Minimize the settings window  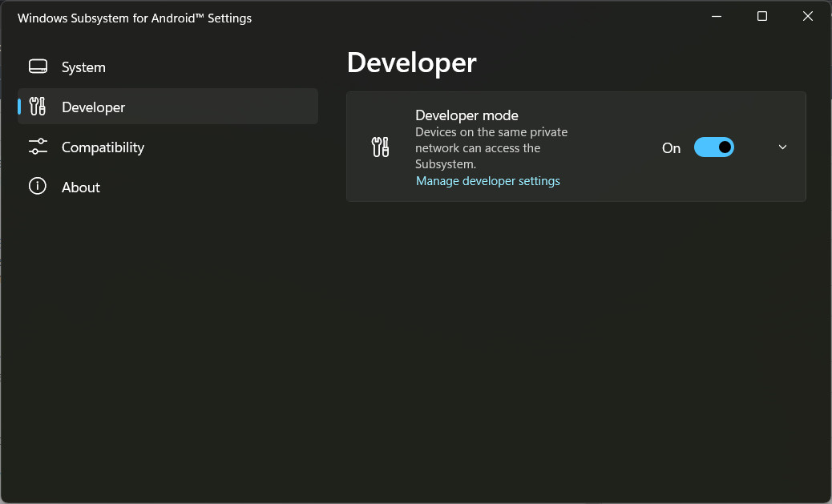tap(717, 17)
